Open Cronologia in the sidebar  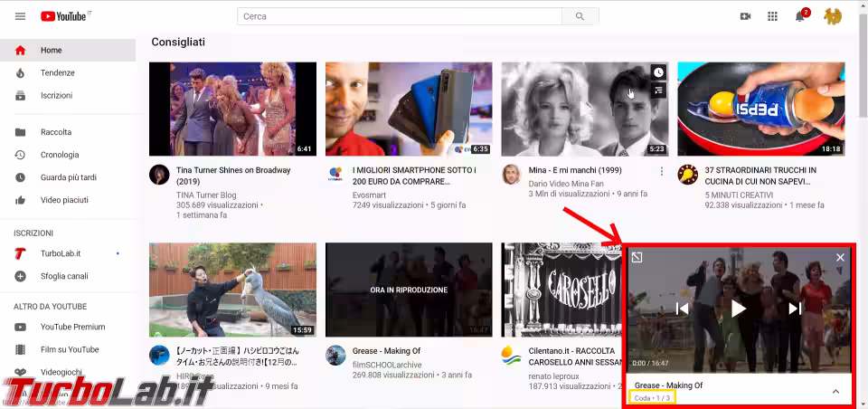tap(68, 155)
